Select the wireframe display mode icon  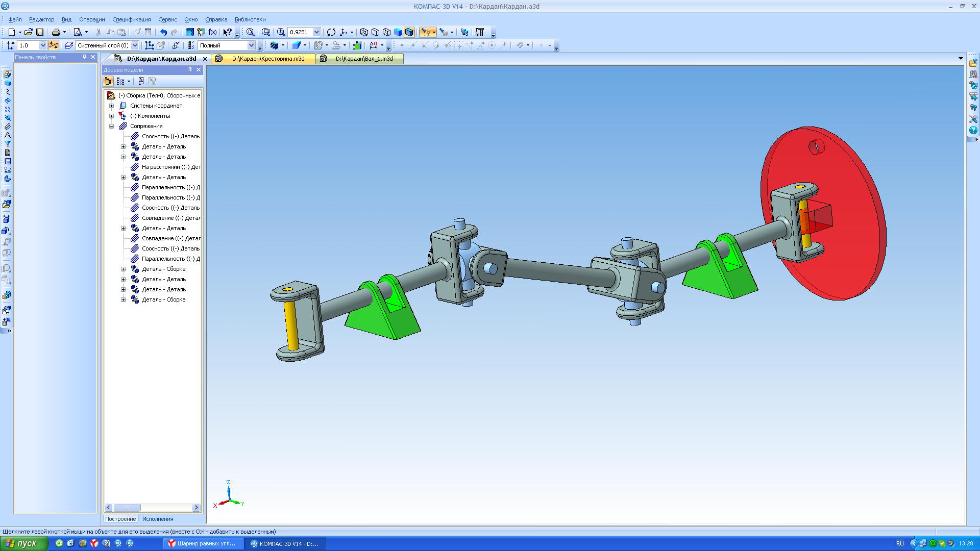click(x=364, y=32)
